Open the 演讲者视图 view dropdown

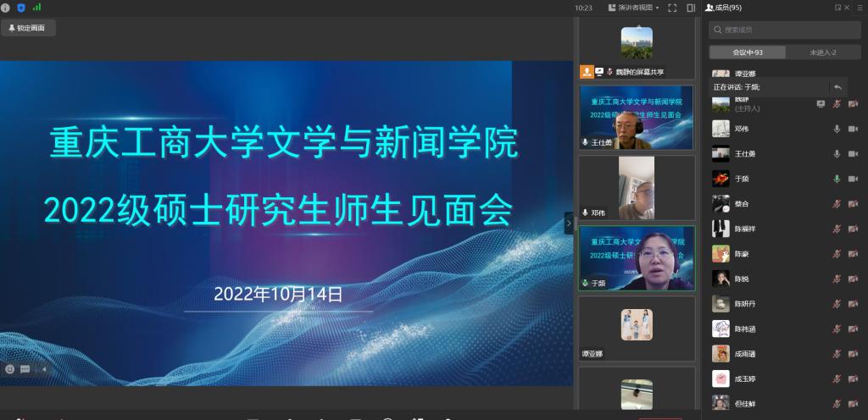[633, 8]
